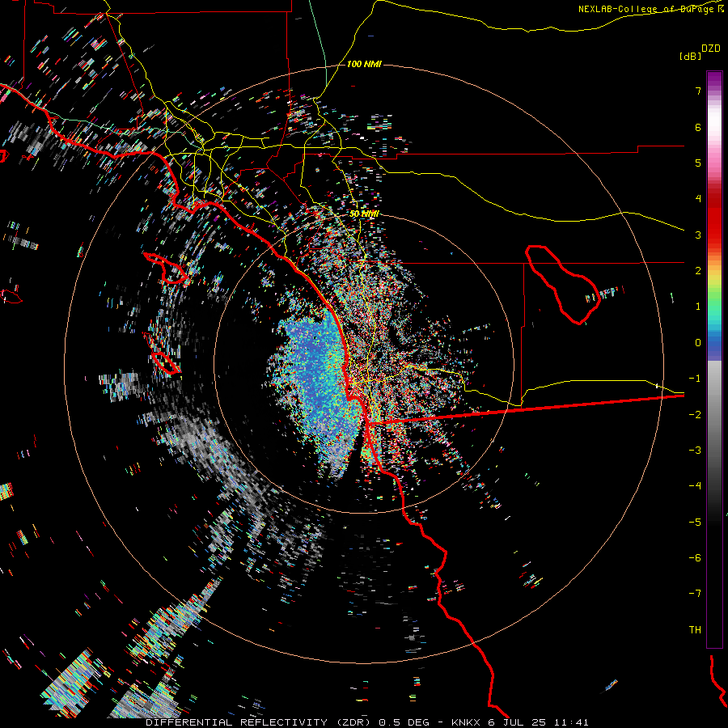Click "DIFFERENTIAL REFLECTIVITY (ZDR)" in the caption
Image resolution: width=728 pixels, height=728 pixels.
(260, 722)
